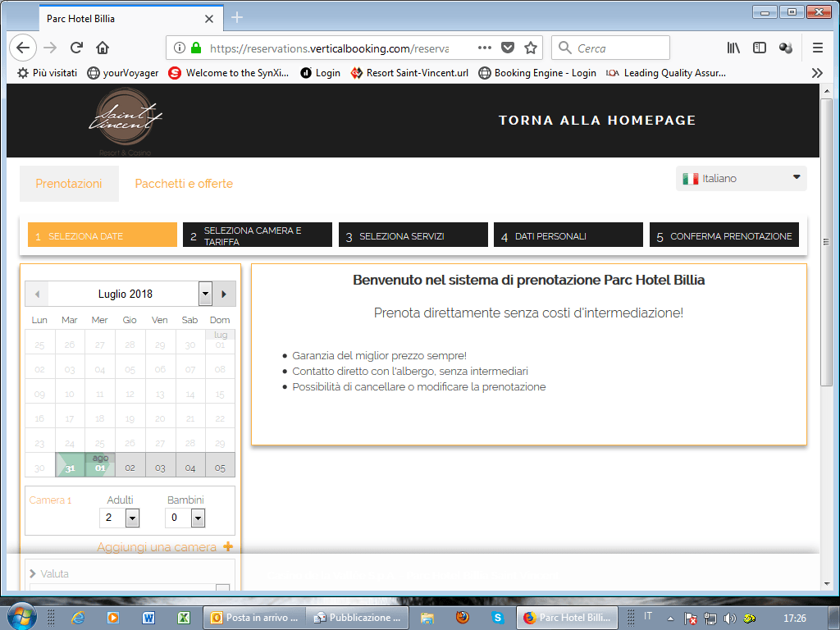Open the Adulti number dropdown

click(132, 518)
